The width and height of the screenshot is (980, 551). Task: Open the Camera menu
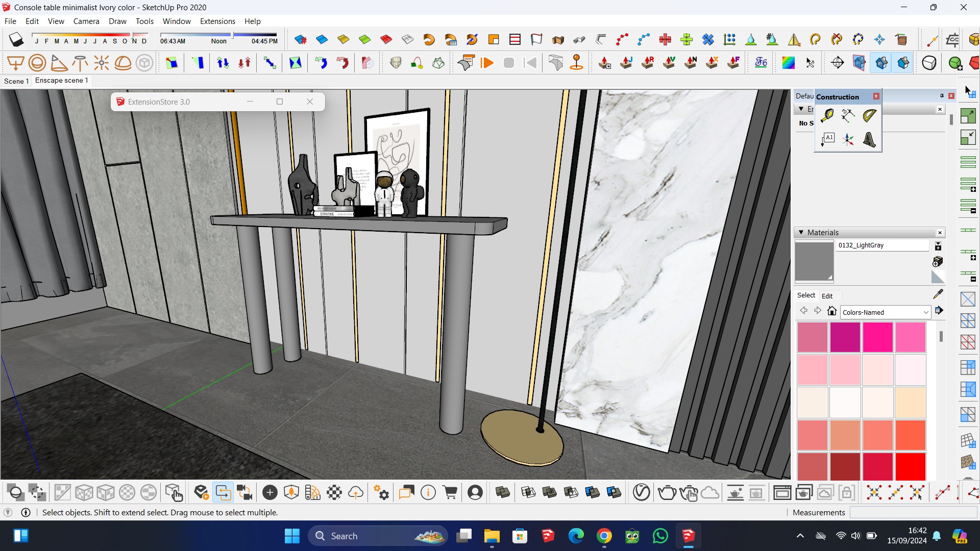click(86, 21)
